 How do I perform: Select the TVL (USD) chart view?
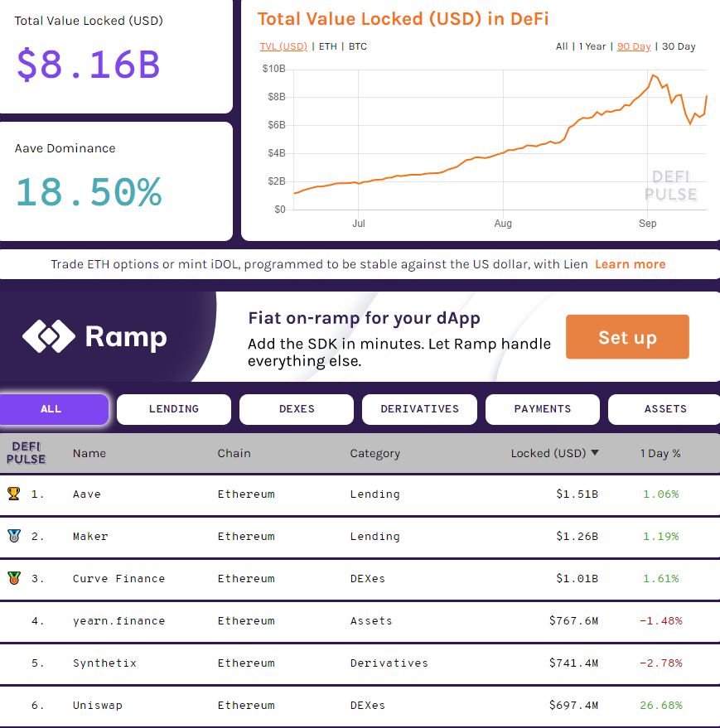(283, 46)
